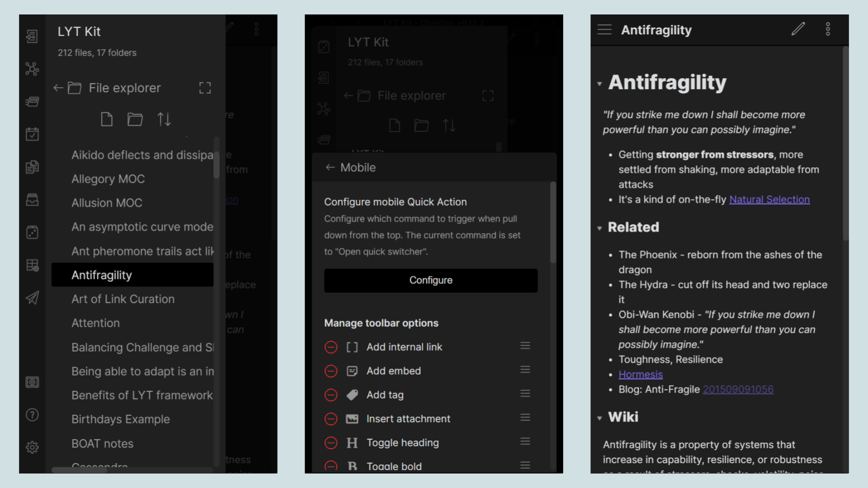Remove Add internal link from toolbar
The width and height of the screenshot is (868, 488).
331,347
